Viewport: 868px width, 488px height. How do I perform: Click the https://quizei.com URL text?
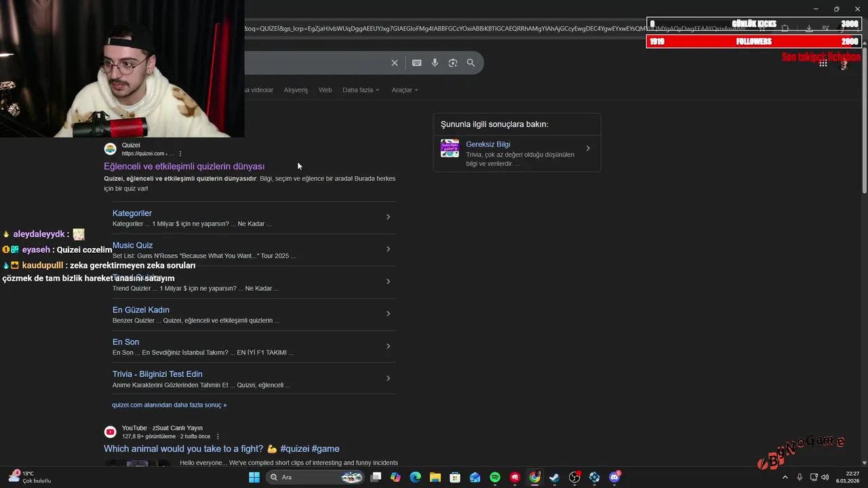pos(143,154)
